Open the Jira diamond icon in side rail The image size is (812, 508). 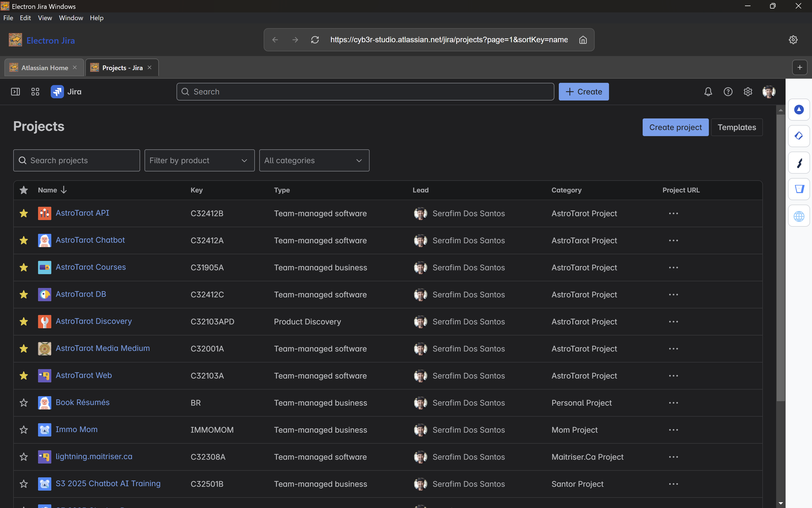(x=799, y=136)
